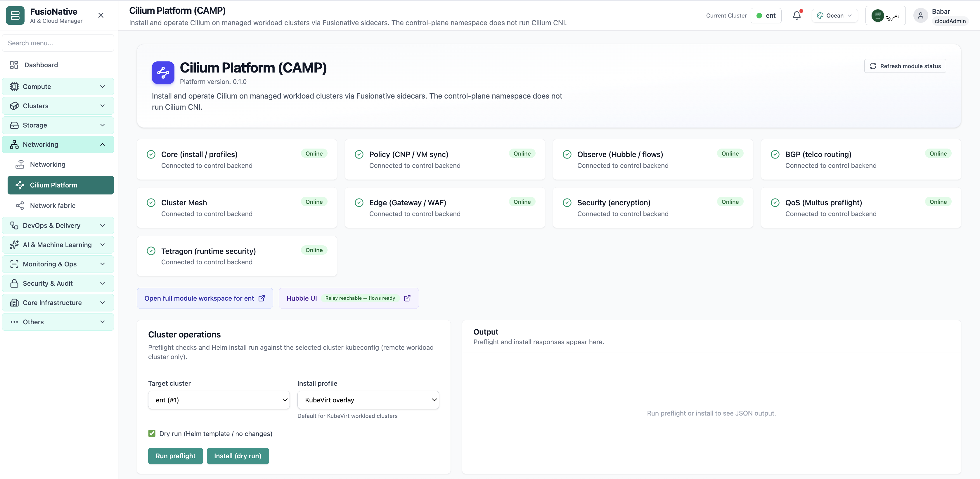Expand the Monitoring & Ops chevron
The width and height of the screenshot is (980, 479).
point(102,264)
